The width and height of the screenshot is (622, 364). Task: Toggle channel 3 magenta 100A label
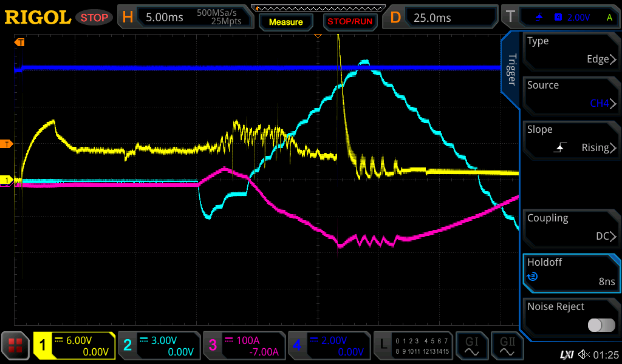pyautogui.click(x=243, y=346)
